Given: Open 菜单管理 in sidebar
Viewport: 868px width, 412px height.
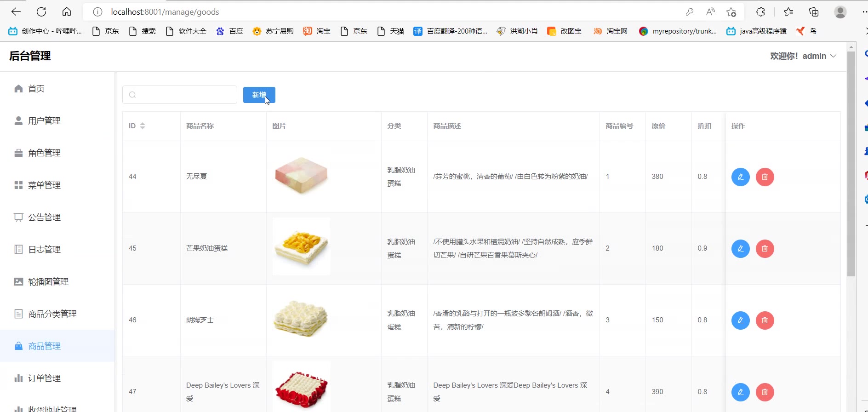Looking at the screenshot, I should (x=57, y=185).
